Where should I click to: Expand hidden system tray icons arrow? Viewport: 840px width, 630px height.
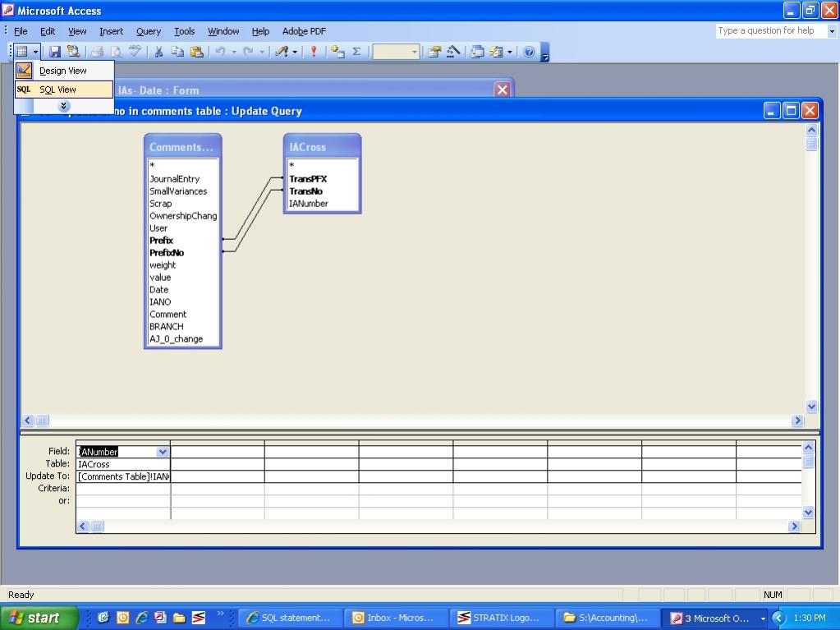click(x=779, y=619)
